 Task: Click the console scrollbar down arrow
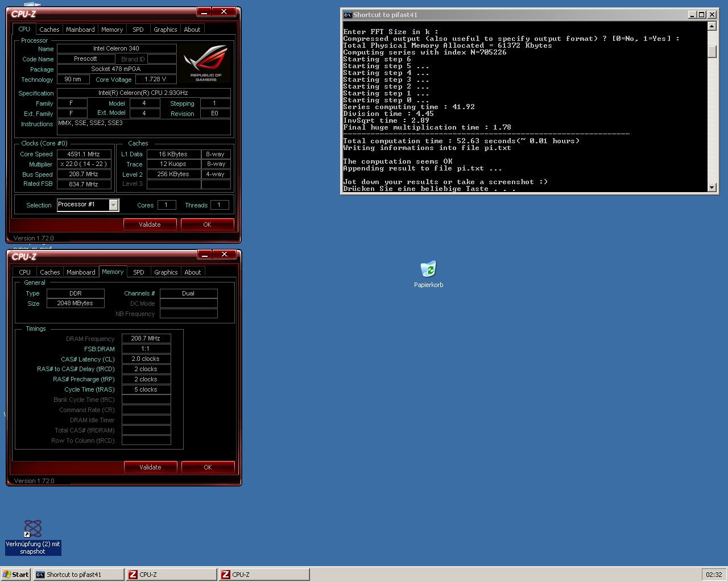712,188
